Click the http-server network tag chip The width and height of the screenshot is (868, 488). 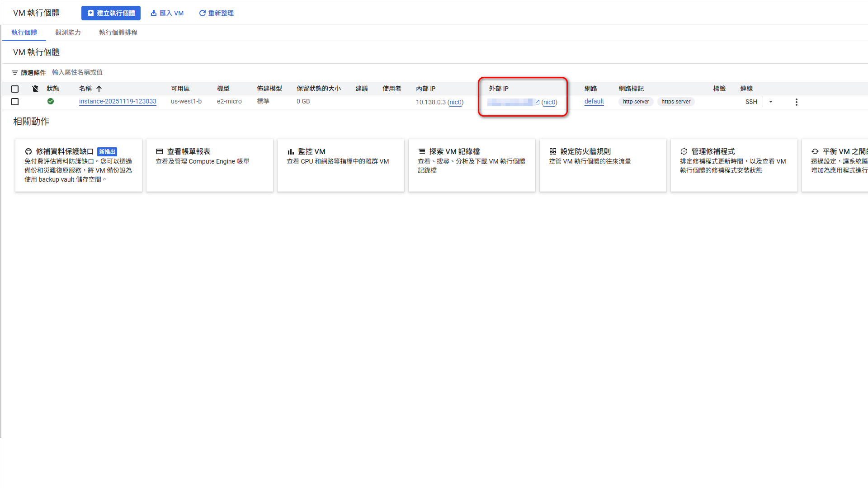(x=635, y=101)
